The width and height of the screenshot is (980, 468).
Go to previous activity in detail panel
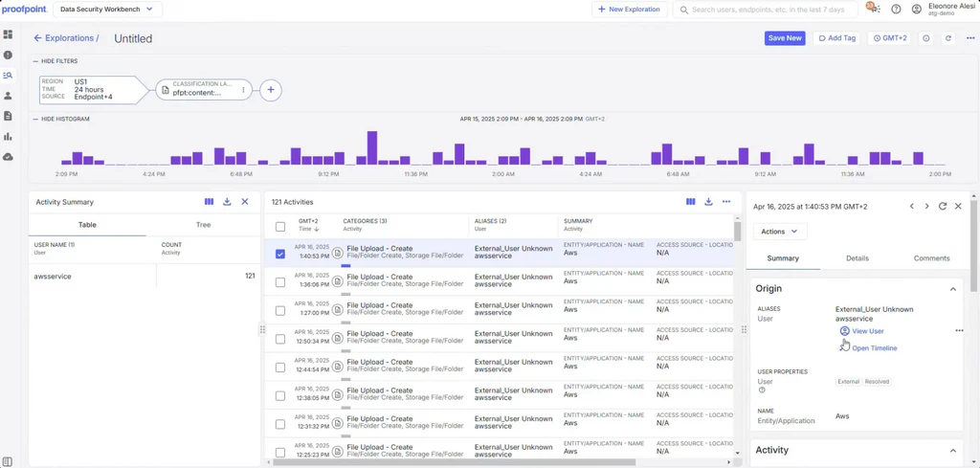[x=912, y=206]
